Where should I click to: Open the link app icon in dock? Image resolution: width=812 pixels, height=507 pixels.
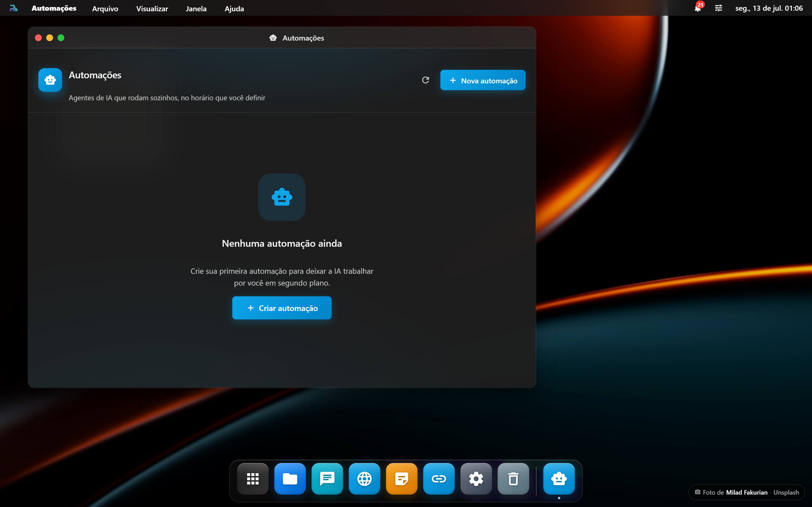pyautogui.click(x=439, y=479)
